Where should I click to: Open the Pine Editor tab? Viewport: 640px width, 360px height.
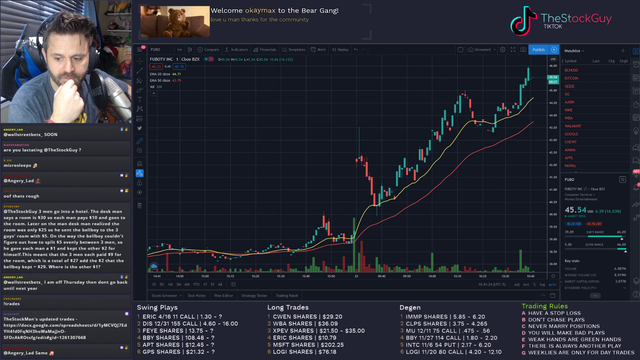(223, 296)
